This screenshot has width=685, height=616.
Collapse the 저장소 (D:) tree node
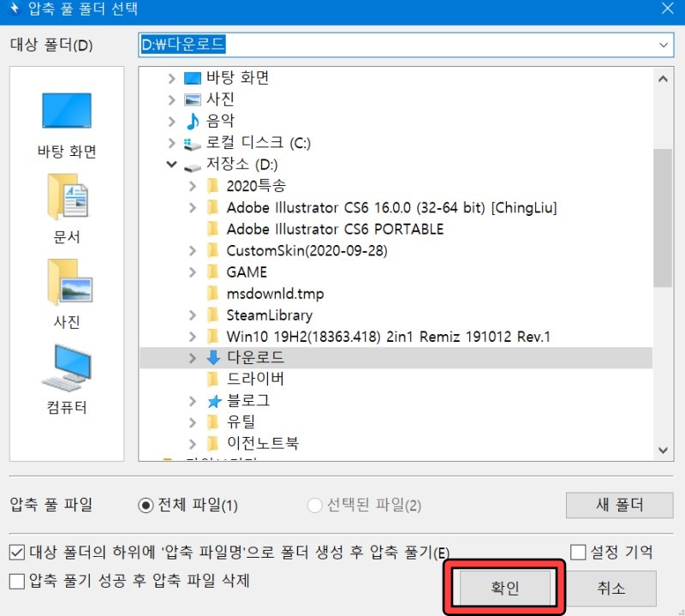coord(170,164)
